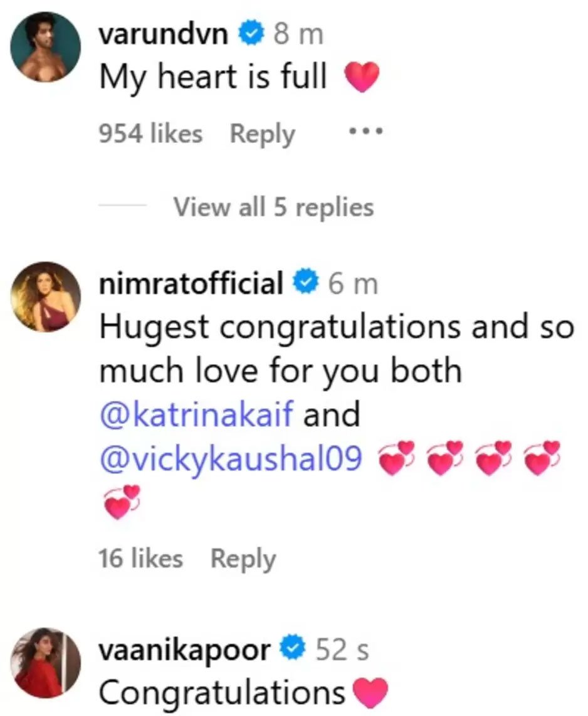Click the '8 m' timestamp on varundvn's comment
This screenshot has width=588, height=716.
(x=299, y=36)
